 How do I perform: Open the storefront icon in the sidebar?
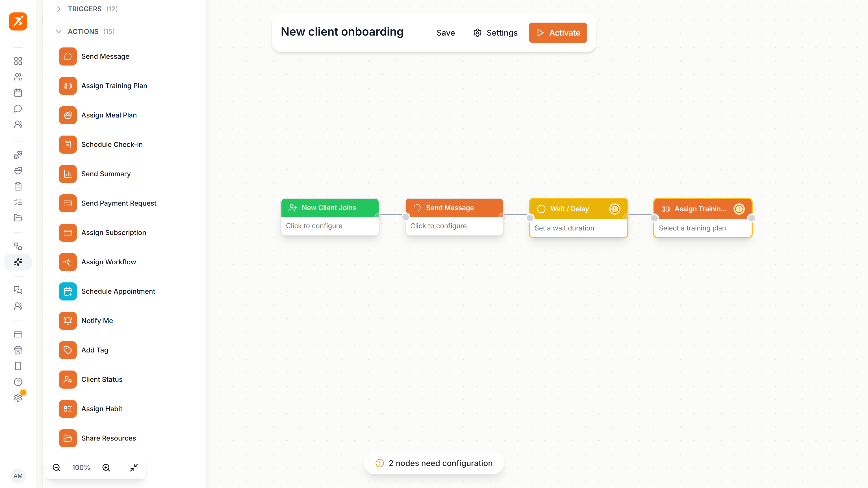pos(18,350)
